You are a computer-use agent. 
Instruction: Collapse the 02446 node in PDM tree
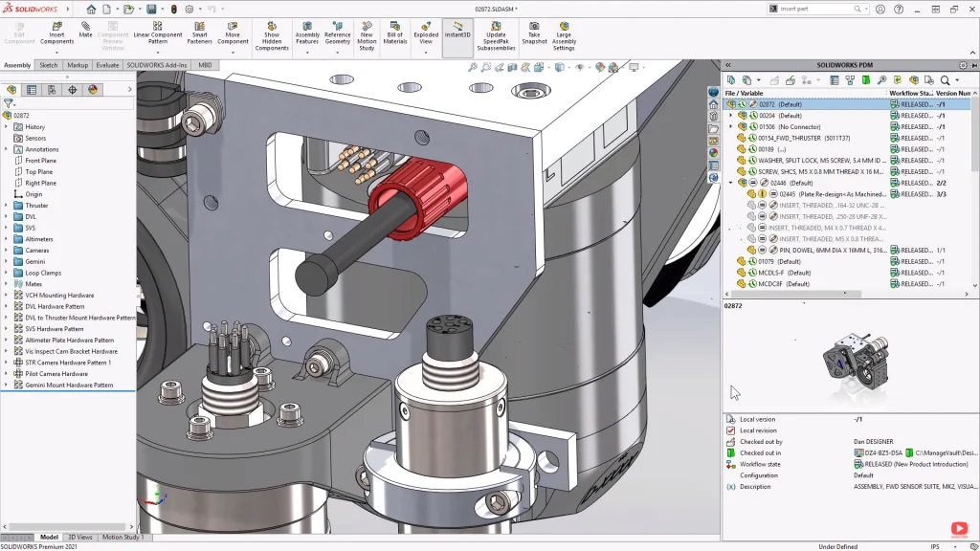[731, 183]
